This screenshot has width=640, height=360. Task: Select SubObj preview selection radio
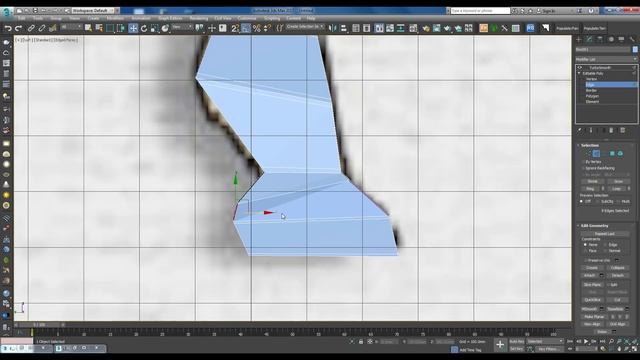(x=597, y=202)
